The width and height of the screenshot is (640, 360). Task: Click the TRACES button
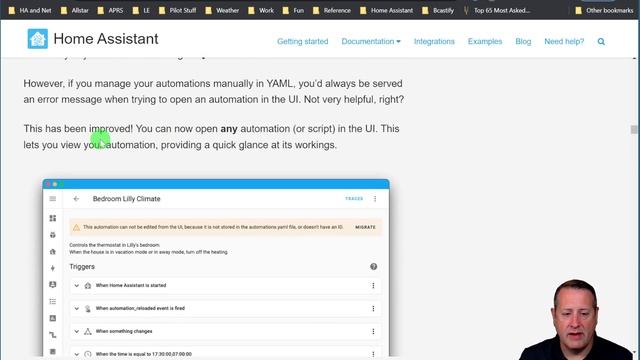[x=354, y=199]
